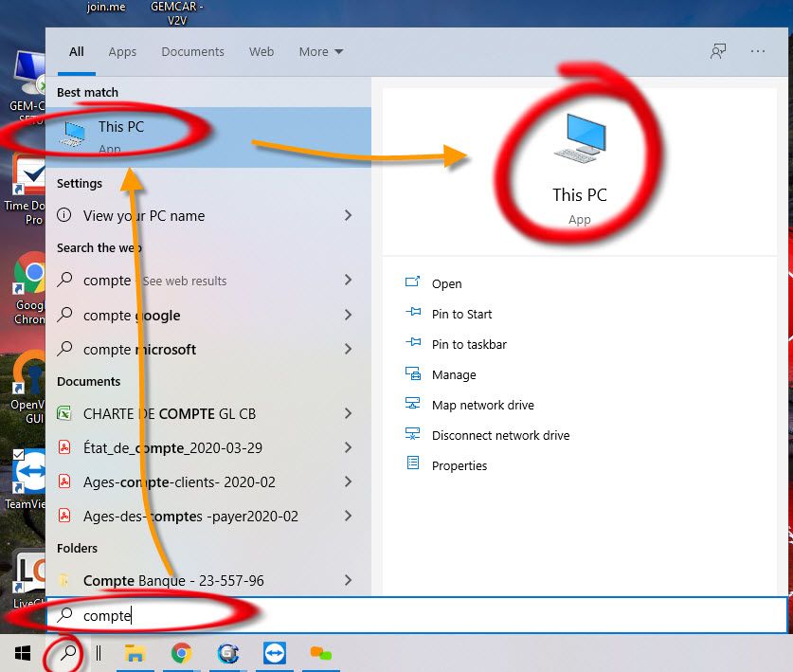Switch to the Web tab
This screenshot has width=793, height=672.
(x=261, y=52)
